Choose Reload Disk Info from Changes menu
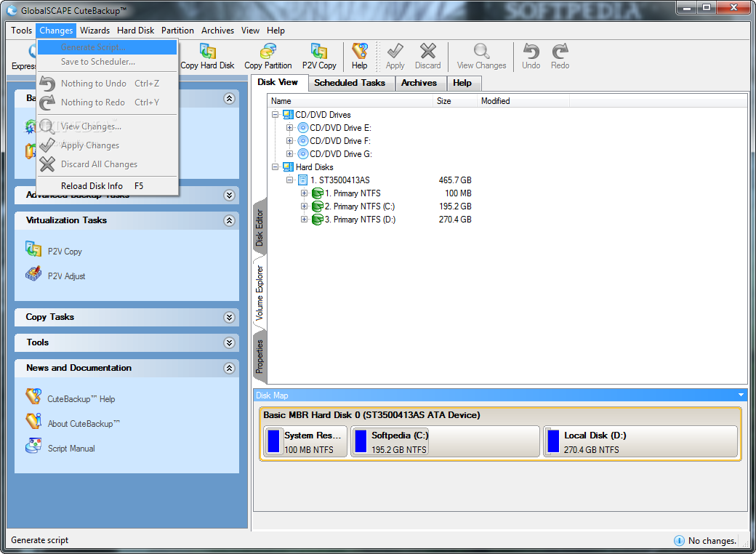756x554 pixels. point(107,186)
